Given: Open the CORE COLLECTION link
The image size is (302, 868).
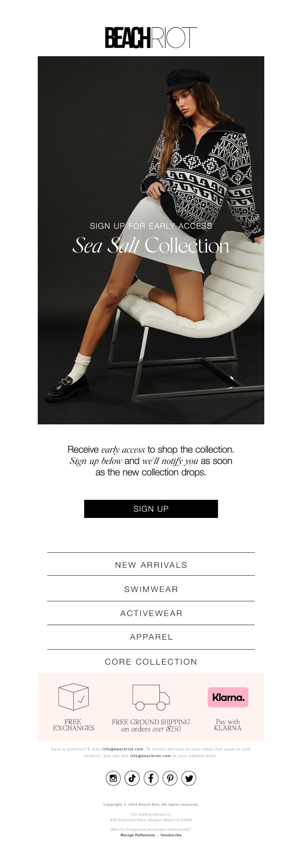Looking at the screenshot, I should (x=151, y=662).
